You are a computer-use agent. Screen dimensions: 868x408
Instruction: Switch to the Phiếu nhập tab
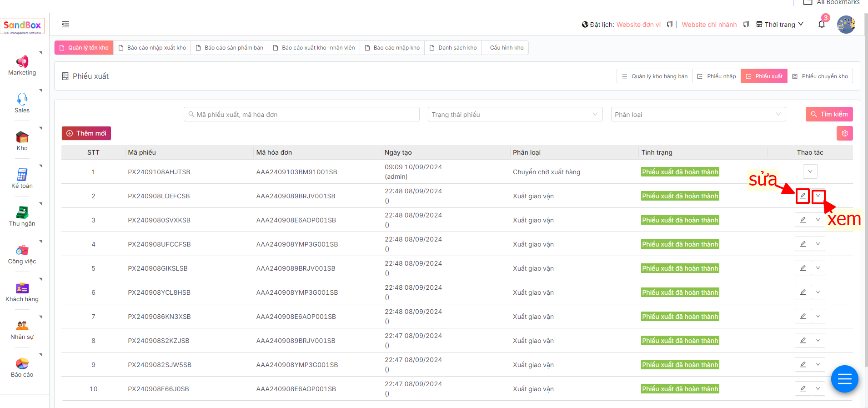coord(717,76)
